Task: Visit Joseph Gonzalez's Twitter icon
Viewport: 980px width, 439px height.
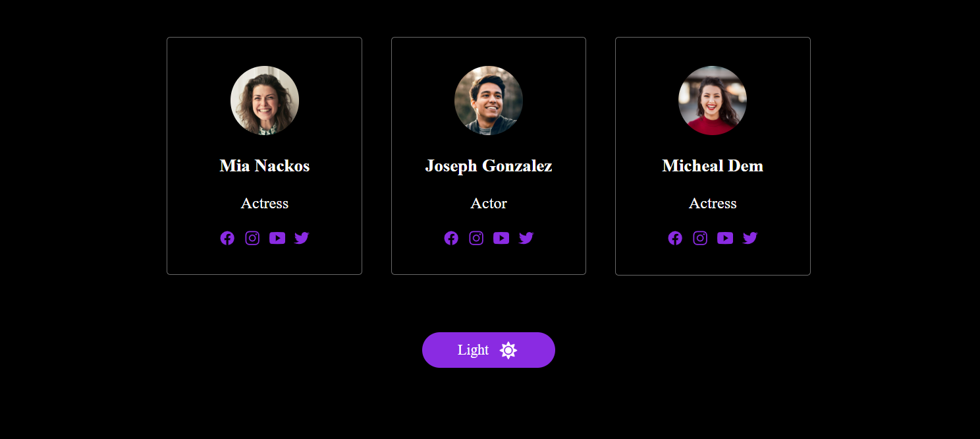Action: point(526,238)
